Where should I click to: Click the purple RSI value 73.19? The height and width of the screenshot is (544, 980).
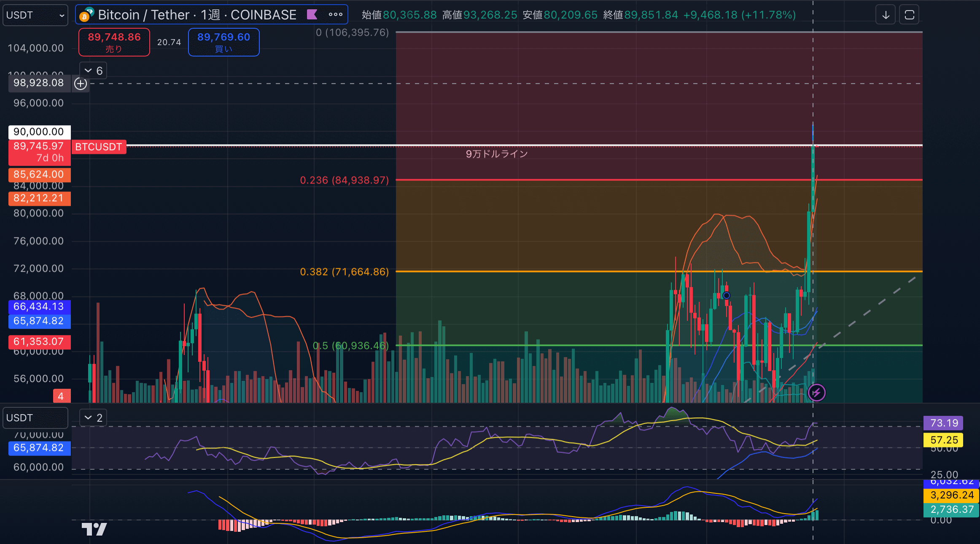pyautogui.click(x=944, y=423)
